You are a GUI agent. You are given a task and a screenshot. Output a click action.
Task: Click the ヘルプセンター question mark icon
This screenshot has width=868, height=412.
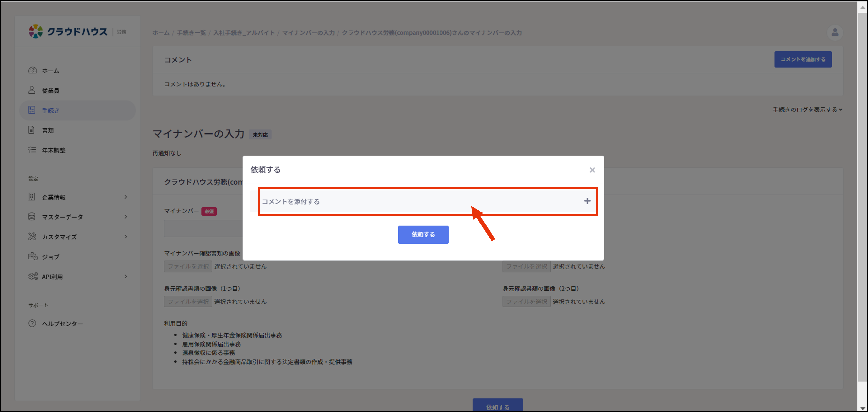[x=32, y=323]
